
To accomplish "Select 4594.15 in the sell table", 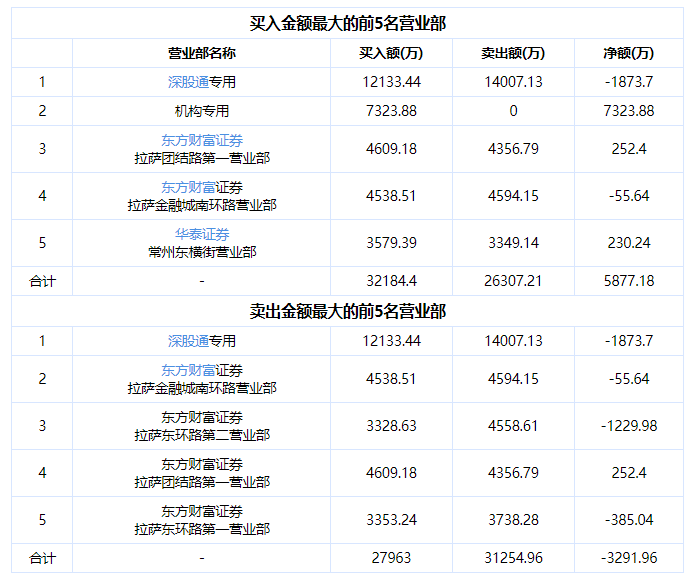I will 513,379.
